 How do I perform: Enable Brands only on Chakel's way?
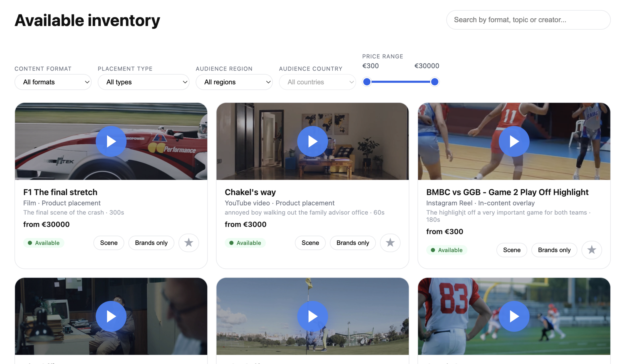tap(353, 243)
